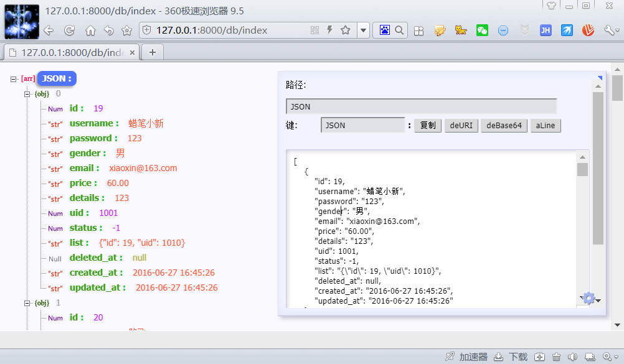624x364 pixels.
Task: Open the JH JSON-handle extension icon
Action: (x=546, y=30)
